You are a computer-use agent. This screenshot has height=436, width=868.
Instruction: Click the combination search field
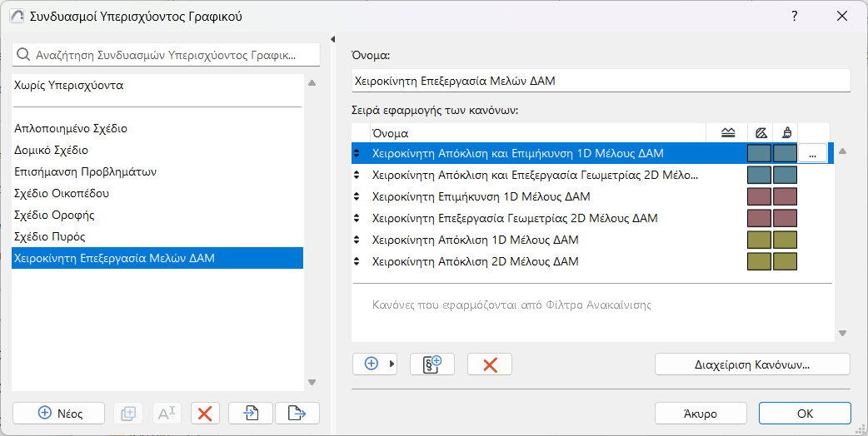coord(167,56)
